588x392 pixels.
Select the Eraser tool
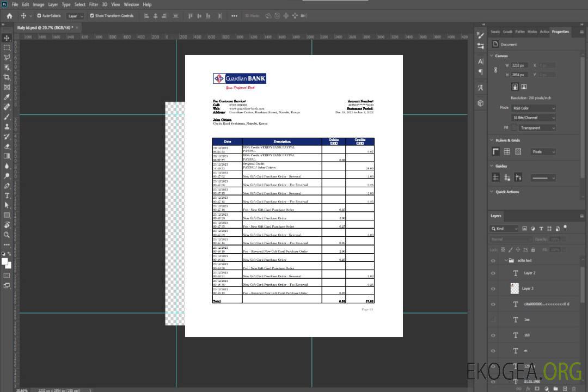[x=7, y=146]
